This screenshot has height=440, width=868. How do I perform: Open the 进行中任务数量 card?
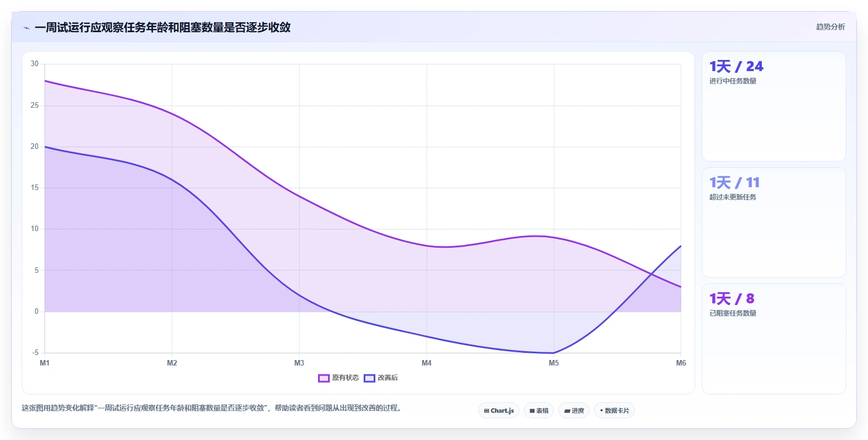point(773,107)
